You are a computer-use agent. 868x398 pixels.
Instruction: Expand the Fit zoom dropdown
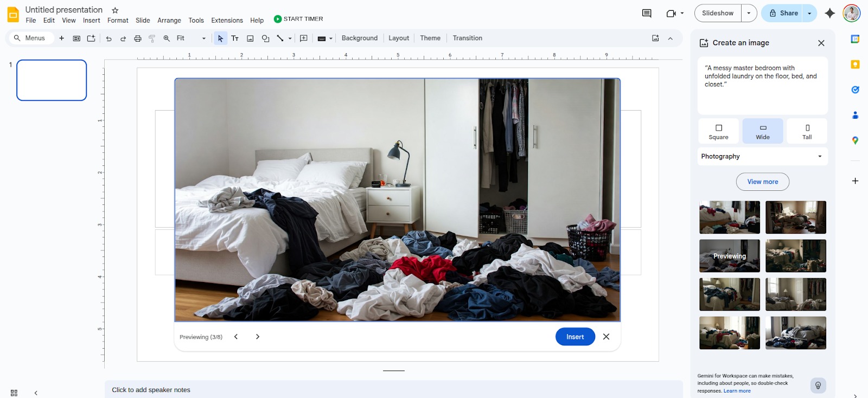pos(203,38)
